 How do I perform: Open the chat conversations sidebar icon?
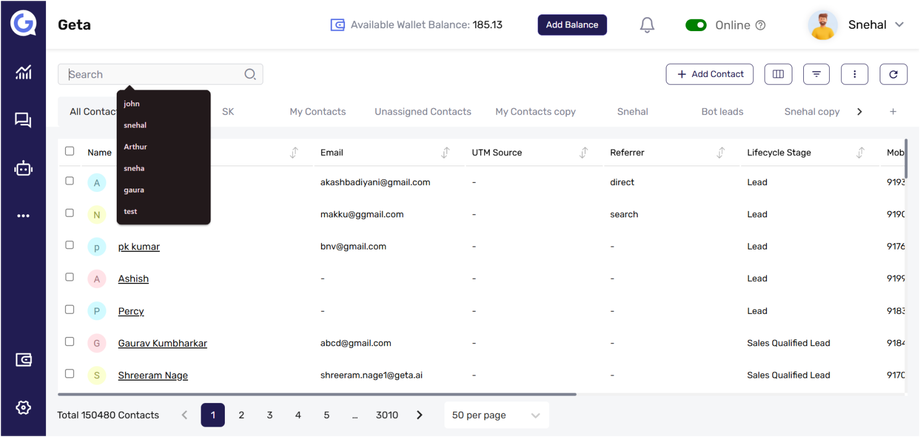[x=23, y=120]
